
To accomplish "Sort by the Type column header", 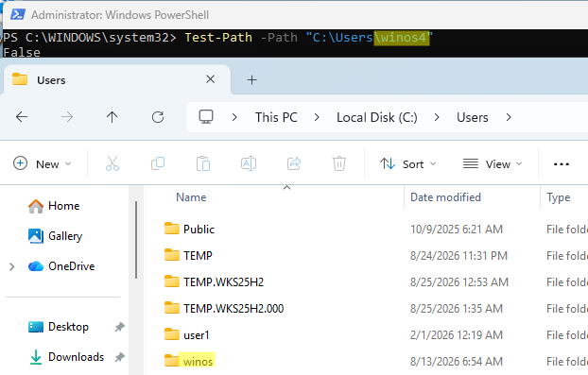I will coord(559,197).
